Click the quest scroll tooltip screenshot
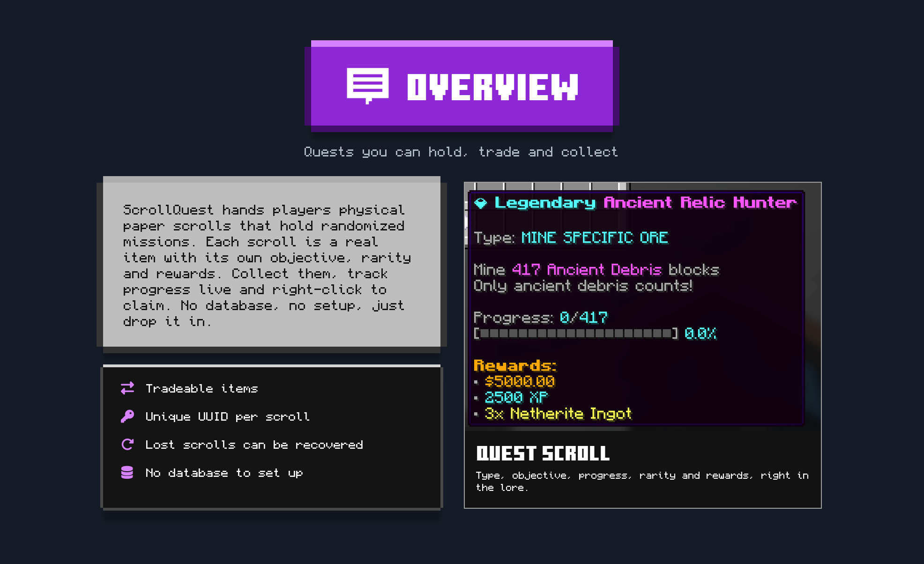The width and height of the screenshot is (924, 564). click(642, 306)
